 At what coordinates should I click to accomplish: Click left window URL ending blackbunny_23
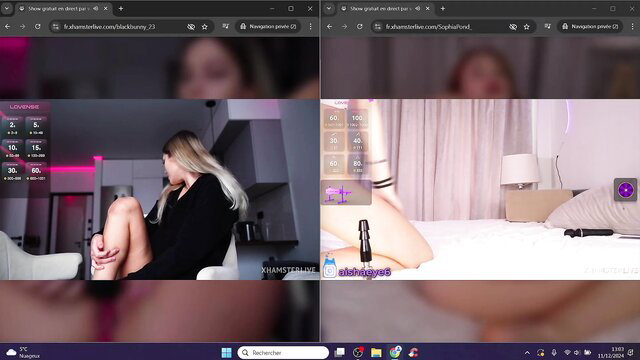click(109, 27)
